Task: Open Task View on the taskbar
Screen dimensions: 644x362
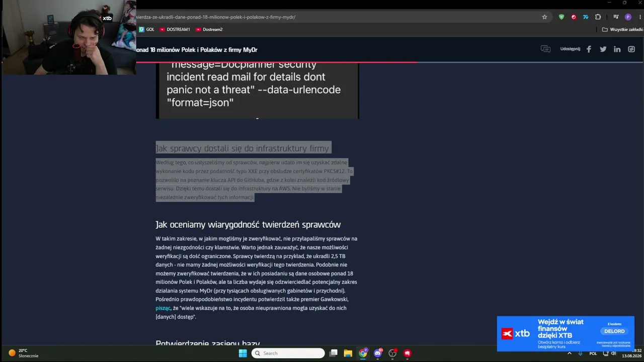Action: (x=333, y=353)
